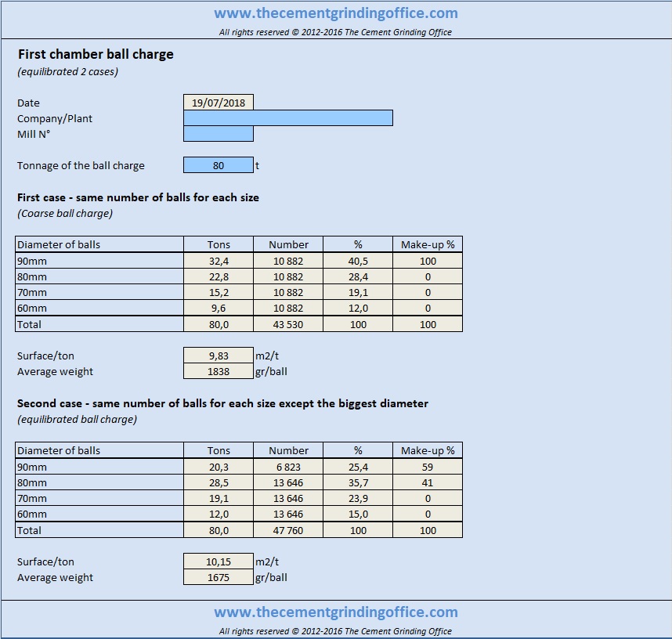This screenshot has width=672, height=639.
Task: Select second-case make-up cell 41
Action: [x=428, y=482]
